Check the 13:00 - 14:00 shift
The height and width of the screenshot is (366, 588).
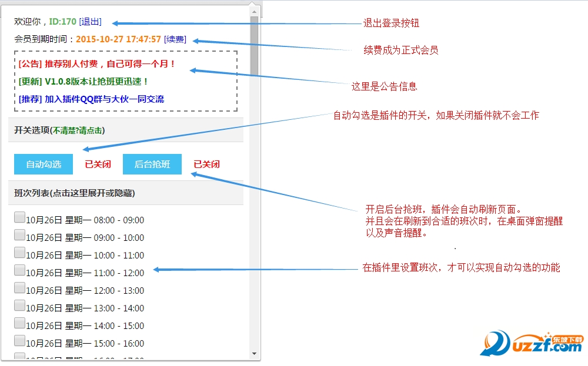(19, 305)
